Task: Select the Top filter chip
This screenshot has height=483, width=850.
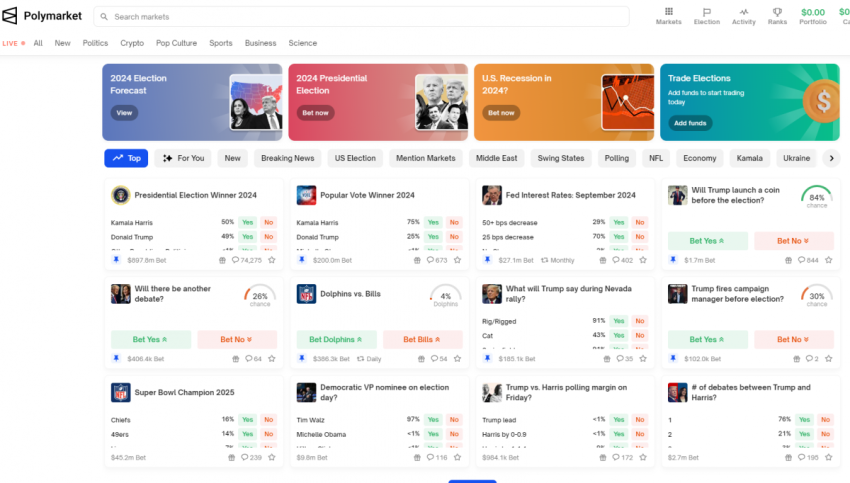Action: pyautogui.click(x=126, y=158)
